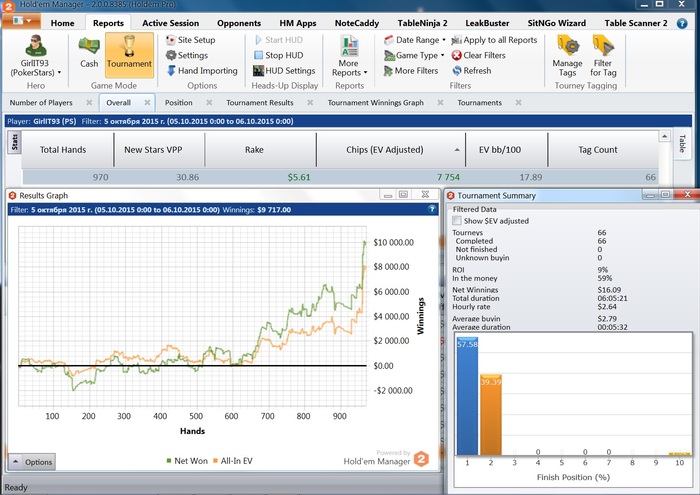700x495 pixels.
Task: Open the Home ribbon tab
Action: tap(62, 23)
